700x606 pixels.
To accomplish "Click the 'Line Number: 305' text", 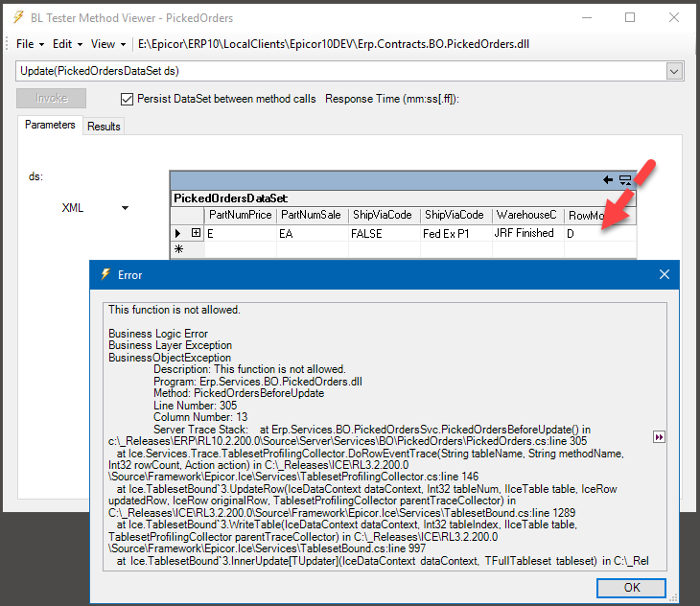I will pyautogui.click(x=195, y=406).
